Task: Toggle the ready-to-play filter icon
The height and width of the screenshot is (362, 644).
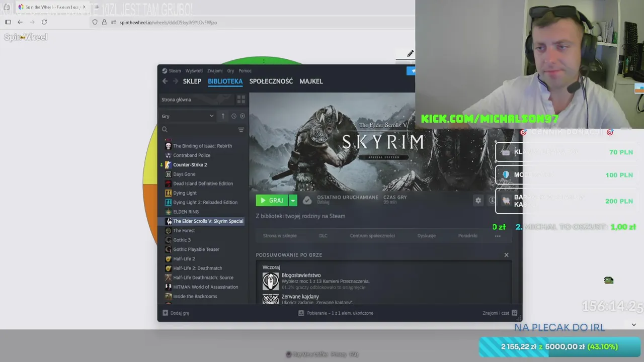Action: [243, 116]
